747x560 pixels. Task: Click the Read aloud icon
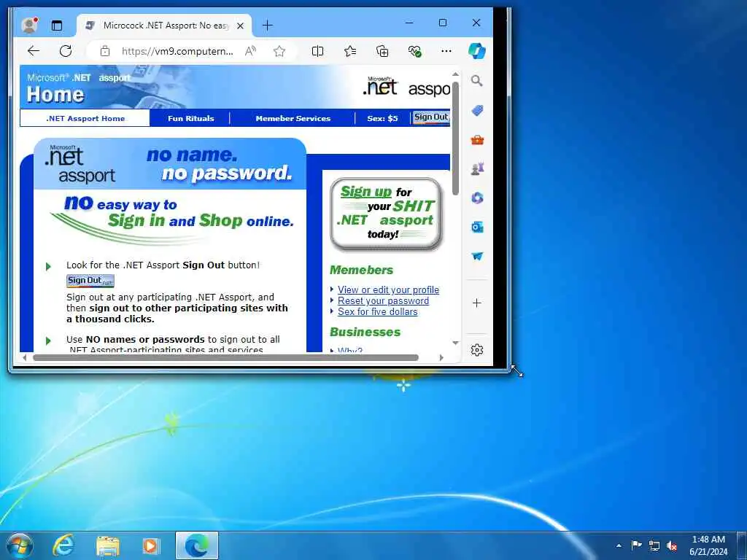tap(251, 52)
